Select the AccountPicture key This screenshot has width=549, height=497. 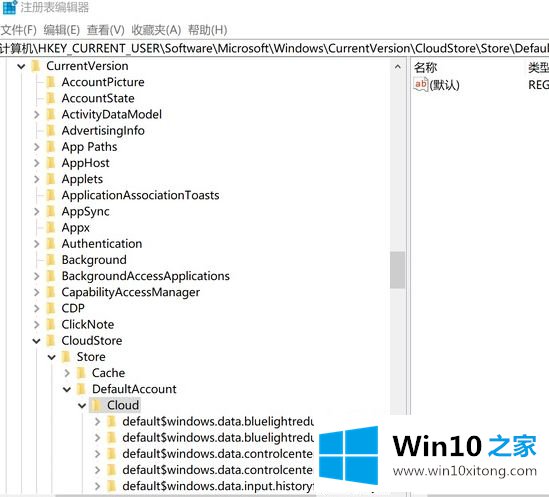pyautogui.click(x=103, y=82)
